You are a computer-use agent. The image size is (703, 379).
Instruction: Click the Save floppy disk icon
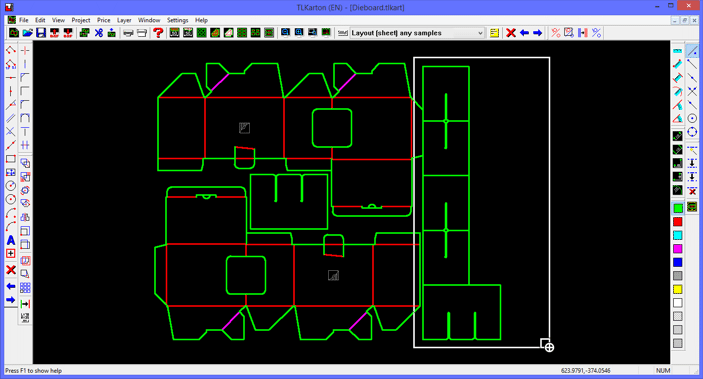(x=41, y=33)
